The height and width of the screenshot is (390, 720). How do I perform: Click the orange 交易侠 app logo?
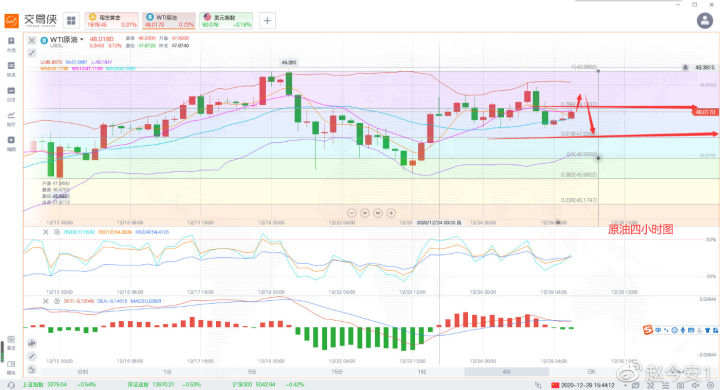point(11,21)
